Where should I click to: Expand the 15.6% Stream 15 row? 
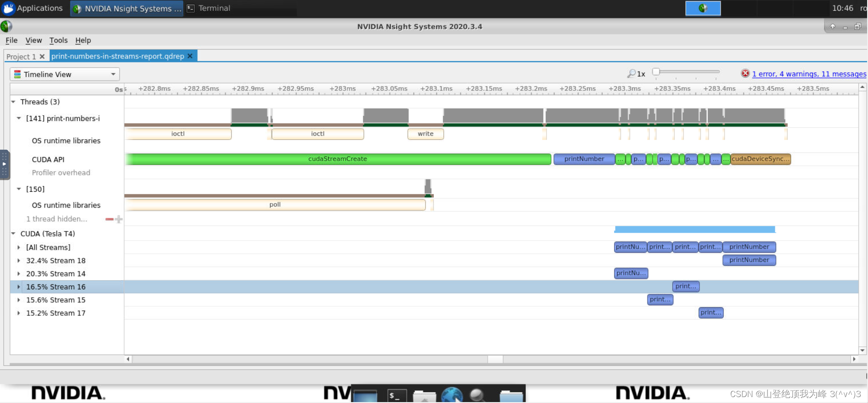pyautogui.click(x=19, y=300)
